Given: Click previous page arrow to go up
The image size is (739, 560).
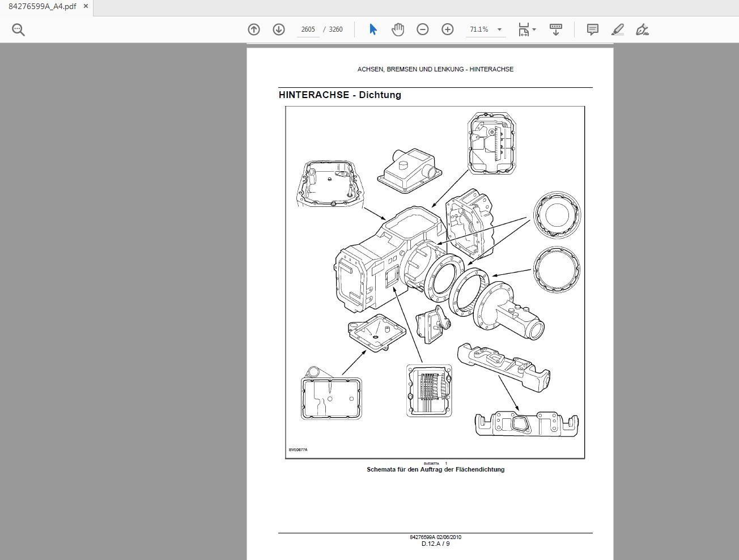Looking at the screenshot, I should (x=253, y=29).
